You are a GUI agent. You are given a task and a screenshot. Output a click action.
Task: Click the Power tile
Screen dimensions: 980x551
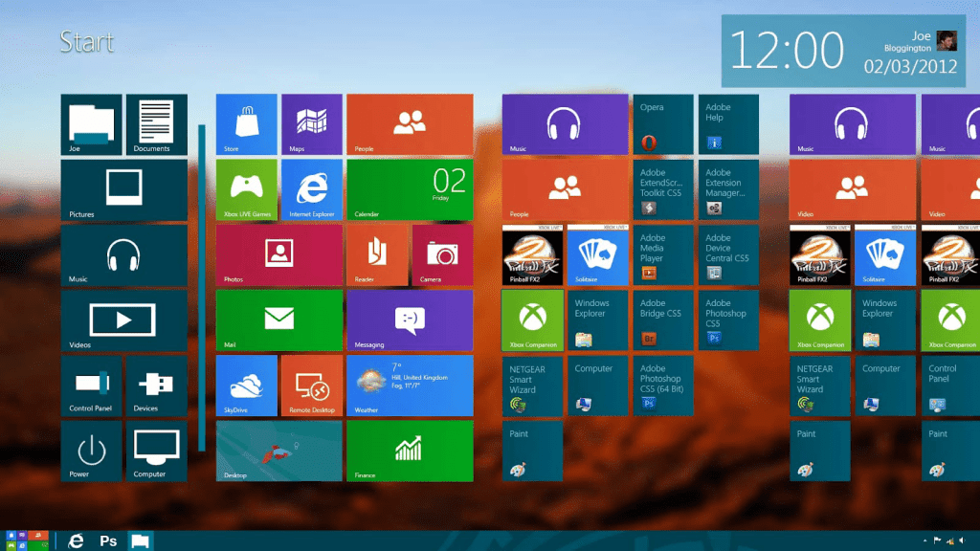(91, 451)
